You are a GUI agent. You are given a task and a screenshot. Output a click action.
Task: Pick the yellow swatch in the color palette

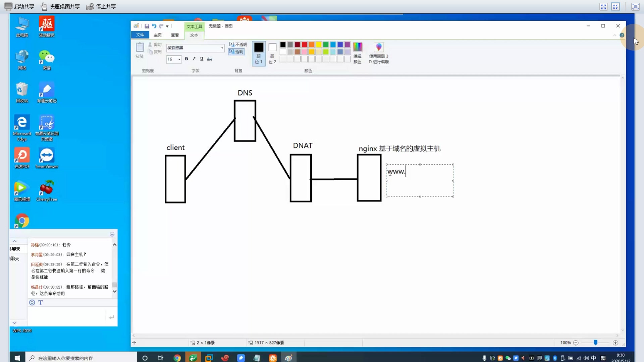point(319,45)
